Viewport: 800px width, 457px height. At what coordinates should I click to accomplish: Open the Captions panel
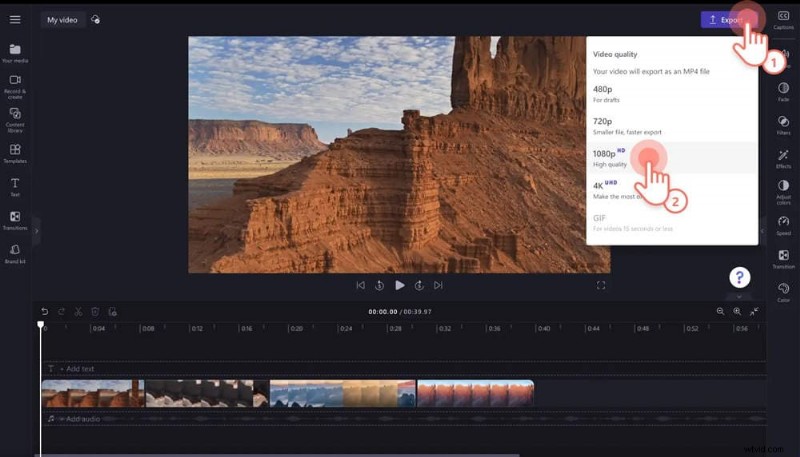coord(783,20)
